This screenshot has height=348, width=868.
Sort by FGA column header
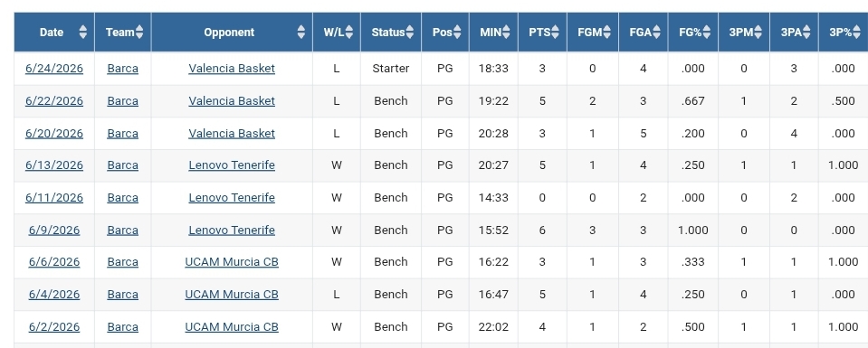tap(644, 33)
